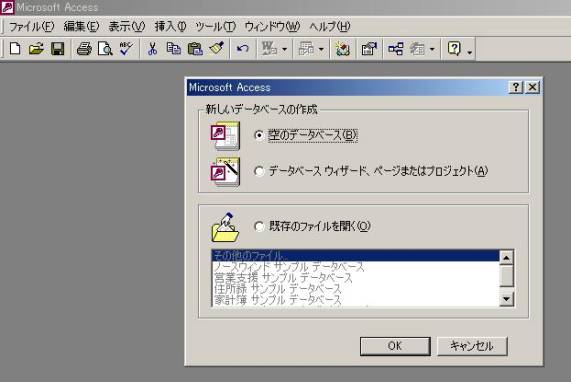Open the ヘルプ menu
The width and height of the screenshot is (571, 382).
[330, 26]
